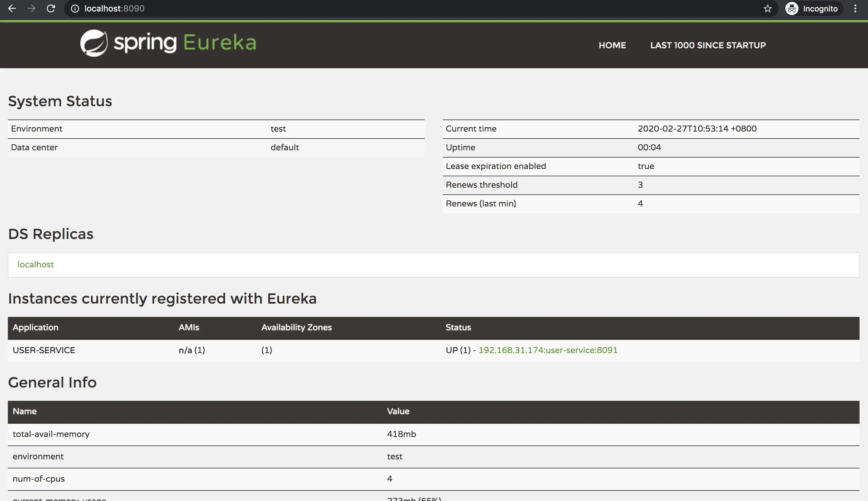
Task: Click the browser back arrow
Action: point(12,9)
